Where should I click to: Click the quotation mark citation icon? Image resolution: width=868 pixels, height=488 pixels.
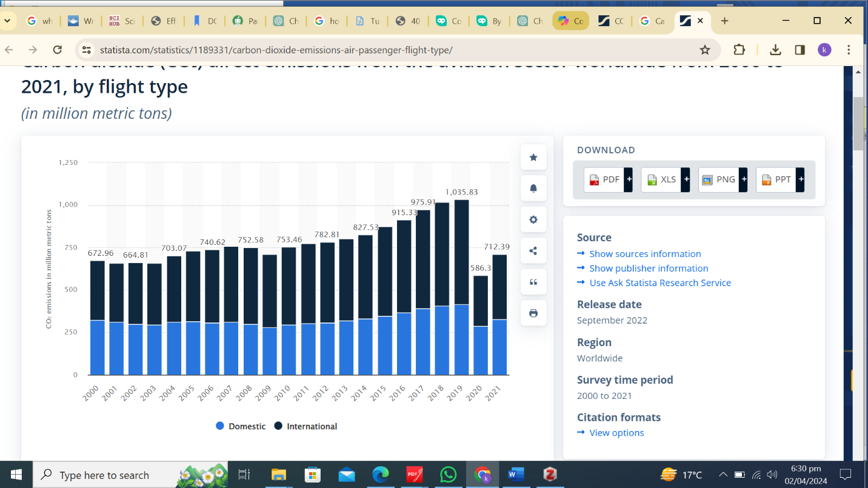click(x=533, y=282)
